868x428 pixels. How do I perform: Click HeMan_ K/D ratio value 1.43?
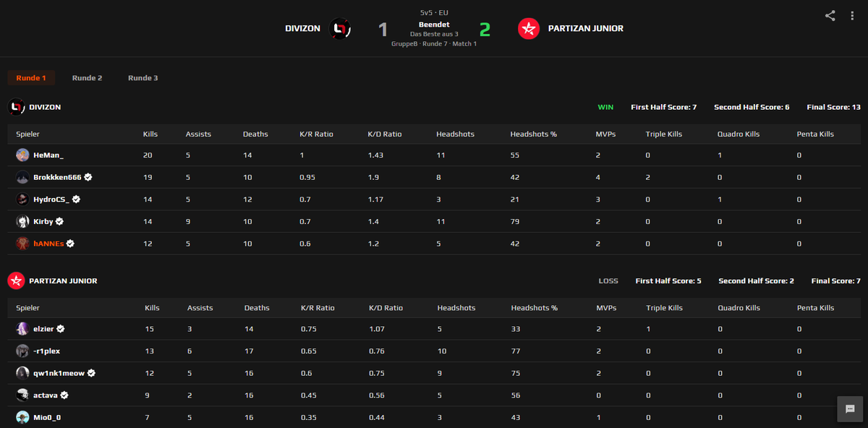tap(375, 155)
